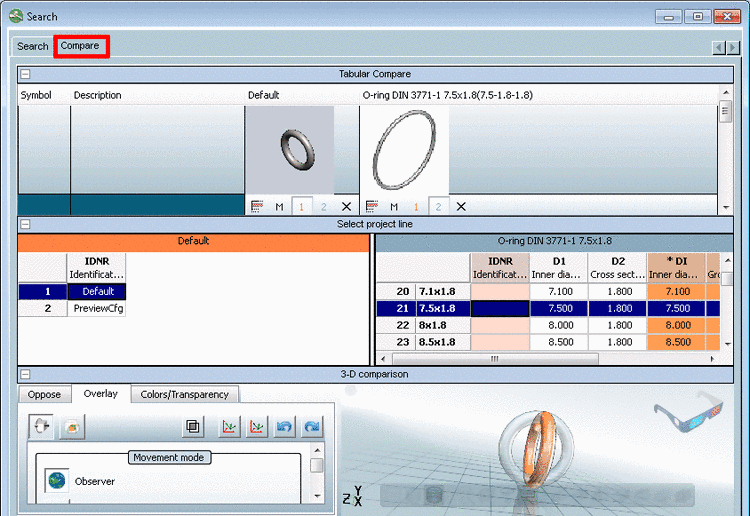Click the M icon under the Default part
This screenshot has height=516, width=750.
click(x=279, y=207)
